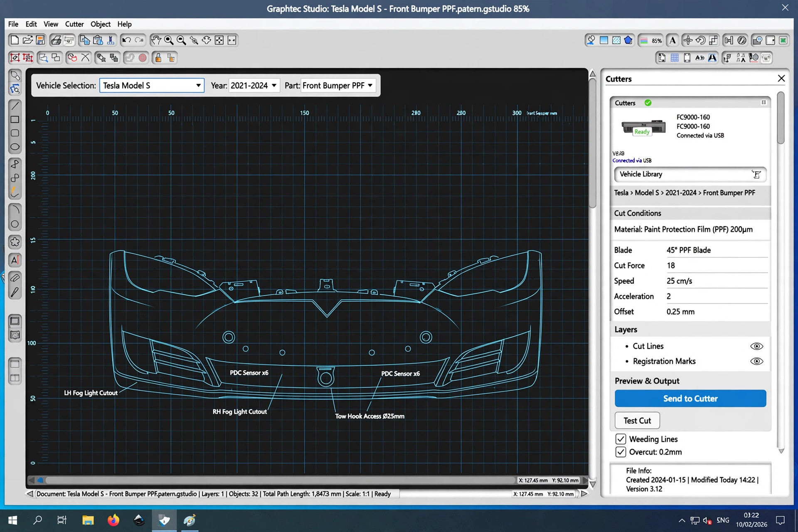Uncheck the Weeding Lines checkbox
This screenshot has width=798, height=532.
[x=621, y=439]
